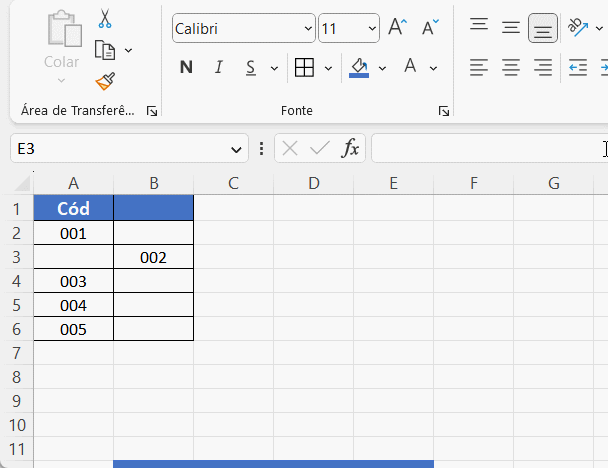Open the font size 11 dropdown
Screen dimensions: 608x468
coord(371,29)
